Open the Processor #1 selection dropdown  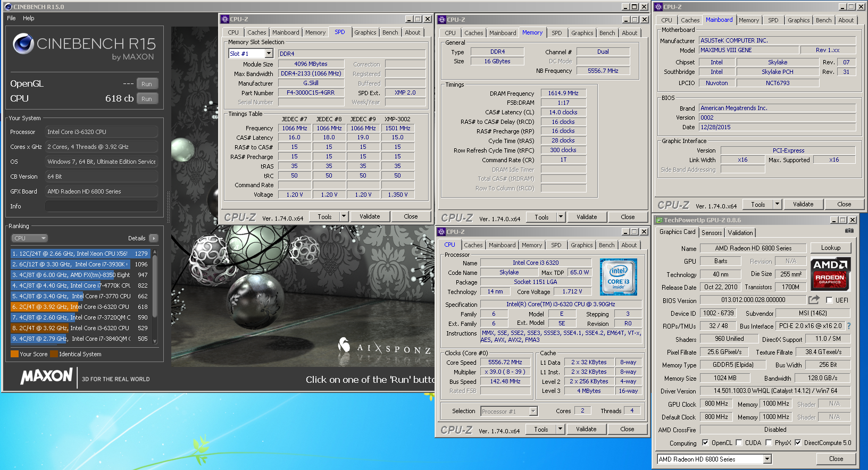(x=533, y=411)
